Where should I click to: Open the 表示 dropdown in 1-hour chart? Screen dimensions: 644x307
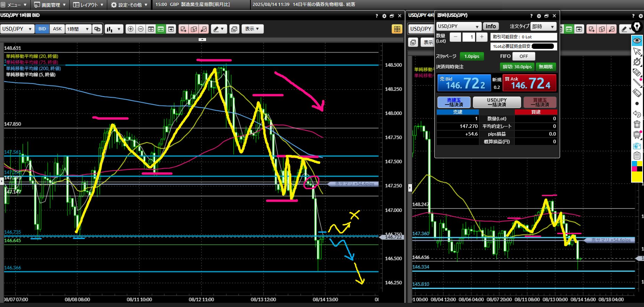253,29
